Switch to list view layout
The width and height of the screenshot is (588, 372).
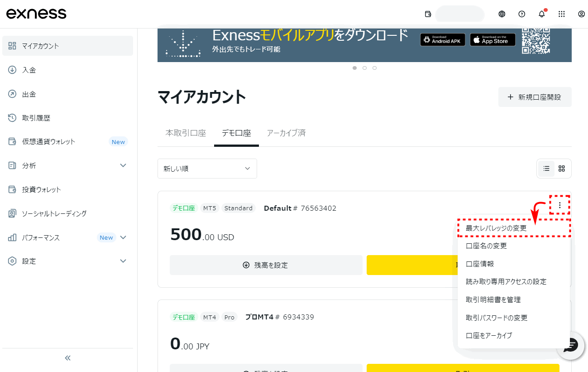coord(546,169)
